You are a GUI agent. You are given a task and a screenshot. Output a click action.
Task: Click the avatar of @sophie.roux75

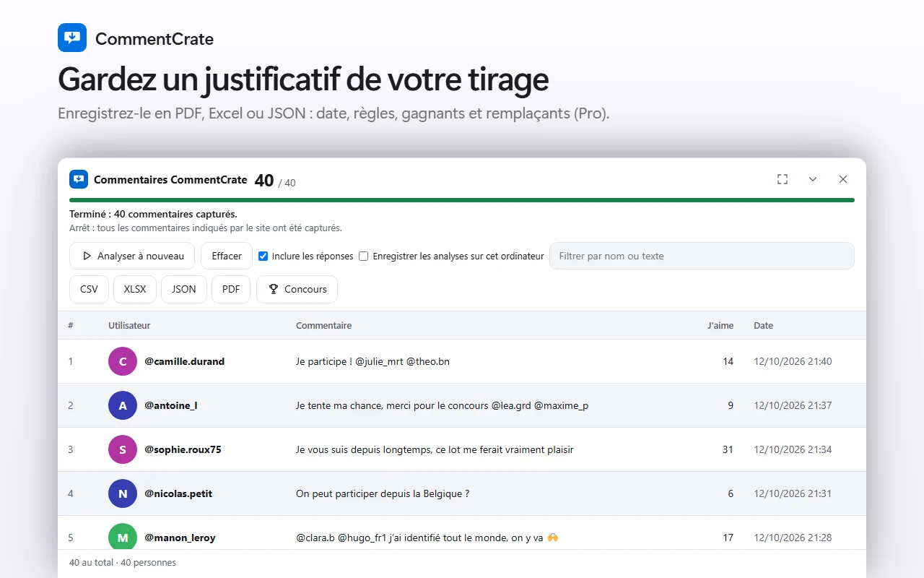click(x=123, y=449)
